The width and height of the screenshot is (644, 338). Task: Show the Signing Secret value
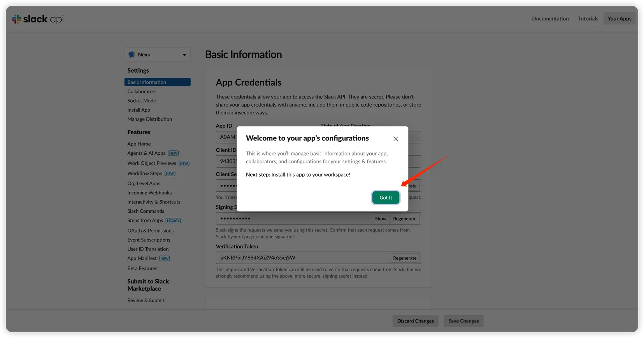click(x=381, y=219)
